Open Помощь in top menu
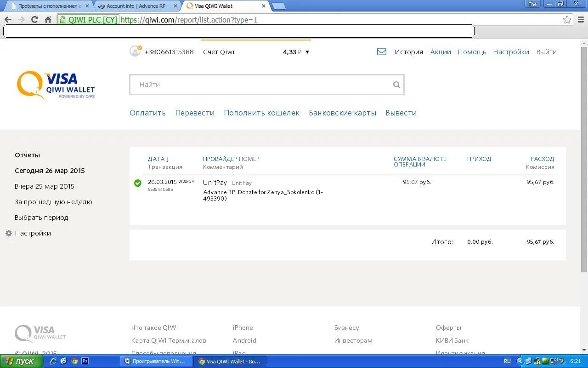The image size is (588, 368). point(472,52)
